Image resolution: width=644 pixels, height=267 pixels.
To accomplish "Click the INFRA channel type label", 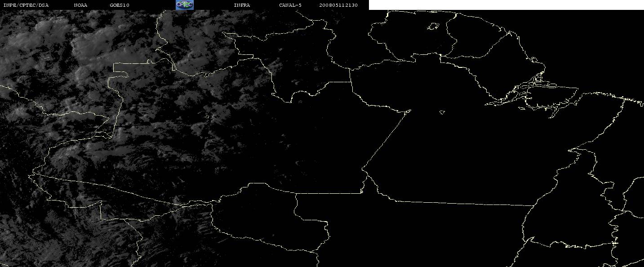I will pyautogui.click(x=242, y=5).
